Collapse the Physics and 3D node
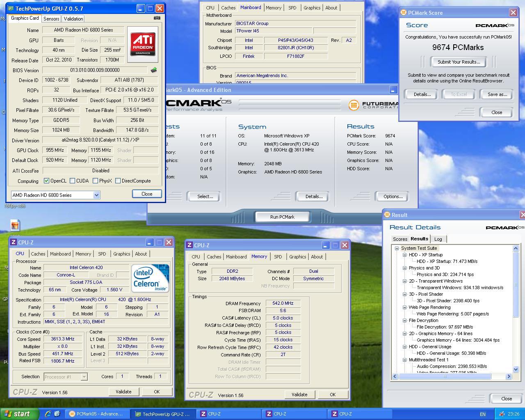 click(404, 268)
